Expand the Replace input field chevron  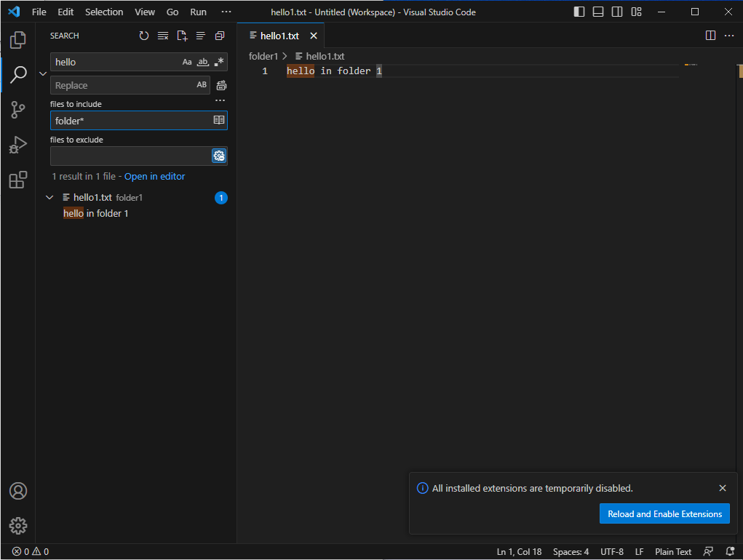[42, 73]
